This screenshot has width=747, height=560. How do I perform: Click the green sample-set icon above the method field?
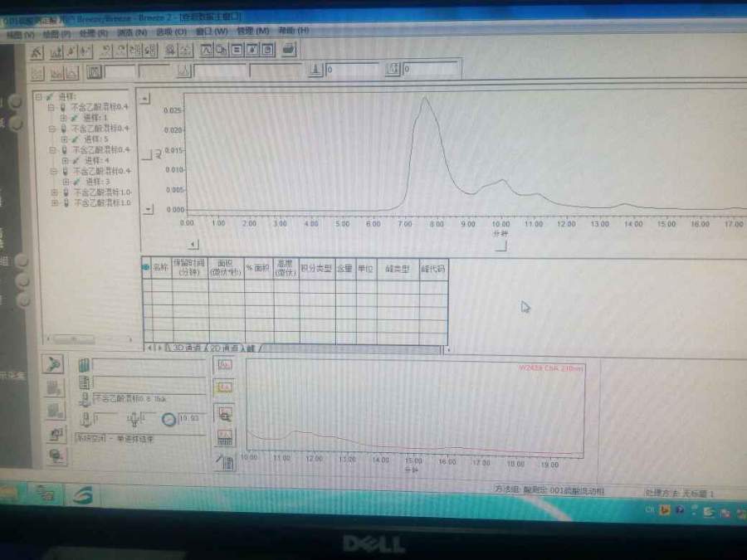click(84, 366)
